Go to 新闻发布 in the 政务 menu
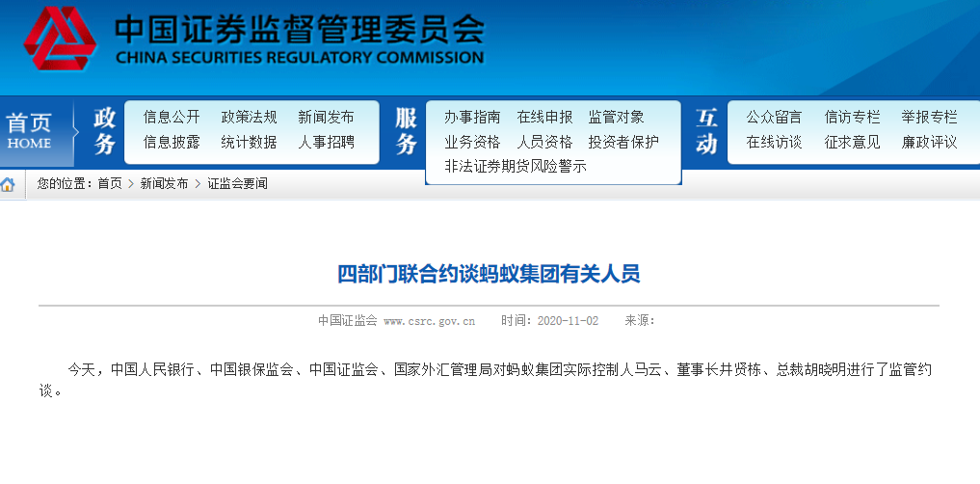Screen dimensions: 980x484 (x=327, y=117)
